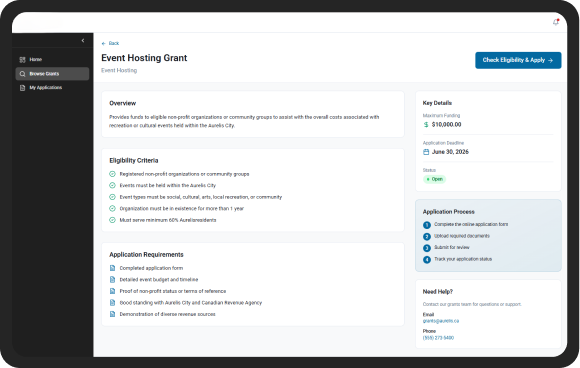Click the $10,000.00 maximum funding value
580x368 pixels.
pyautogui.click(x=446, y=125)
